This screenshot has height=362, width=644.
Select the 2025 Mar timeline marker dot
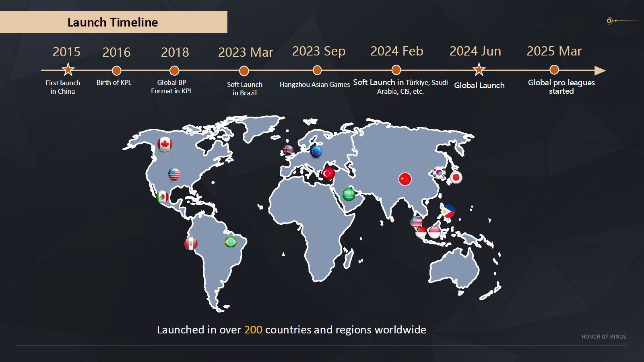(x=554, y=70)
